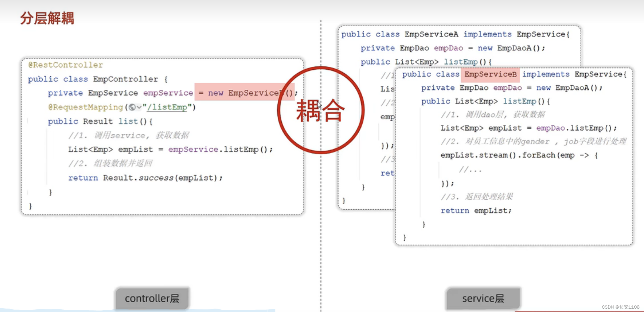
Task: Click the comment '//2. 组装数据并返回'
Action: [110, 163]
